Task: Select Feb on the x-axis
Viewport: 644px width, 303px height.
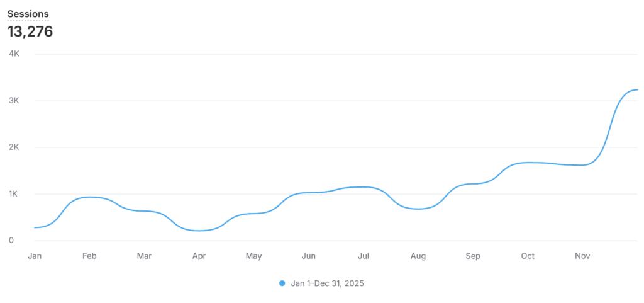Action: point(89,256)
